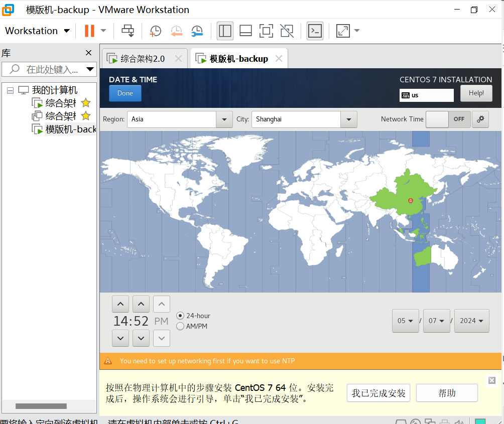This screenshot has height=424, width=504.
Task: Click the 帮助 button
Action: point(447,393)
